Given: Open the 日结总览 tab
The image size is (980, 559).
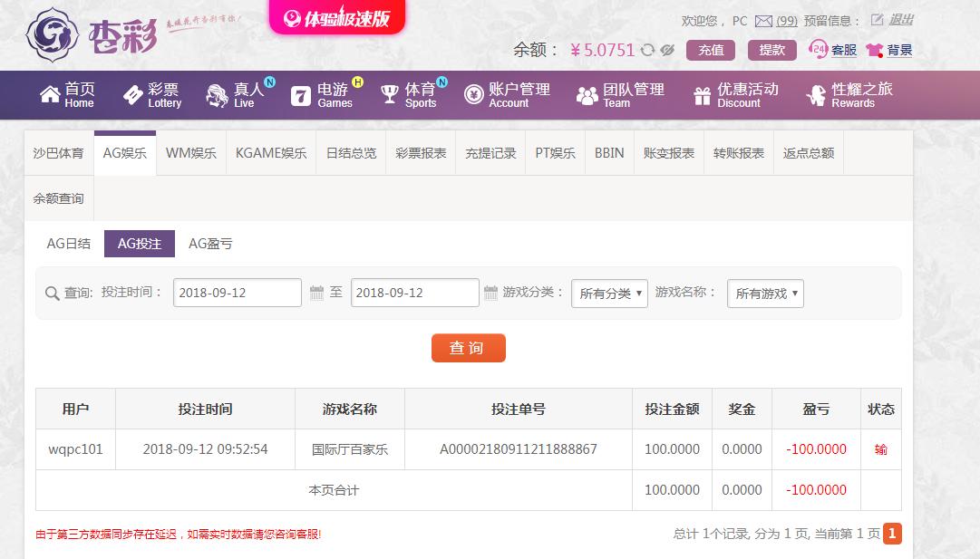Looking at the screenshot, I should tap(351, 153).
